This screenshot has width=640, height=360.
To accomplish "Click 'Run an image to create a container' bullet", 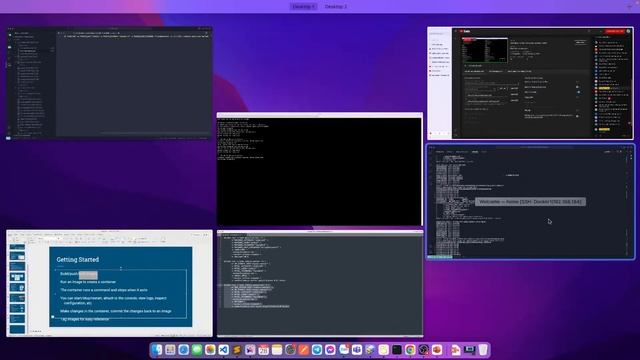I will point(88,282).
